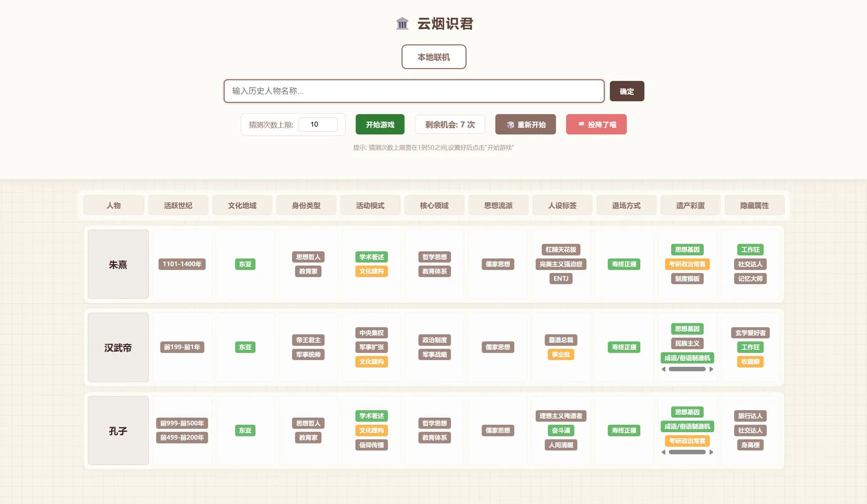The height and width of the screenshot is (504, 867).
Task: Click left scroll arrow in 汉武帝 legacy cell
Action: 664,369
